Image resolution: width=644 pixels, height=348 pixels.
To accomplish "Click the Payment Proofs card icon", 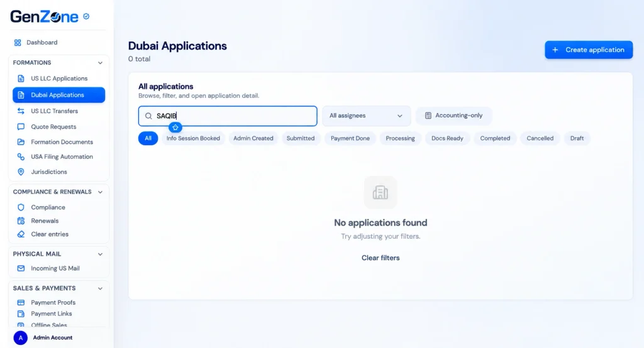I will click(21, 302).
